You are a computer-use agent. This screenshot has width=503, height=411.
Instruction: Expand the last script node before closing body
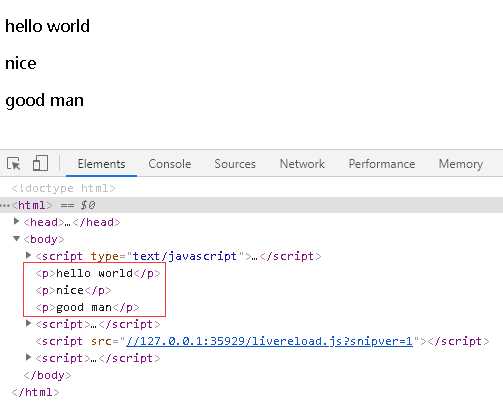(x=29, y=357)
